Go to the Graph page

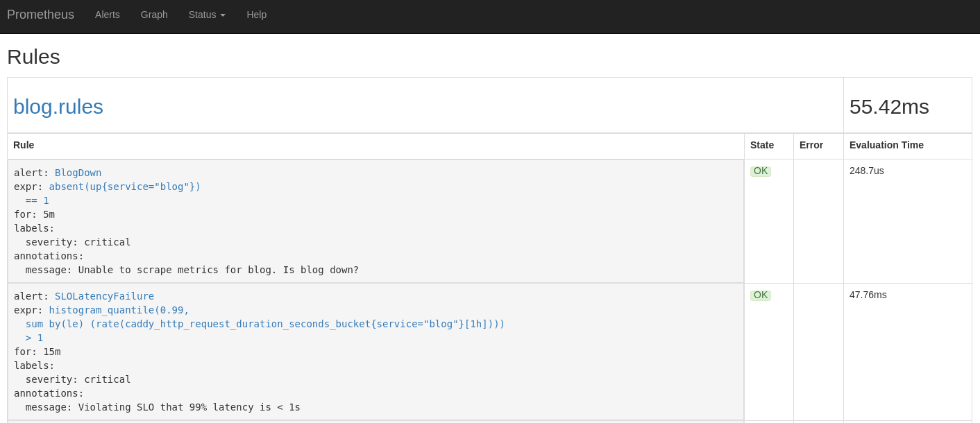point(154,15)
